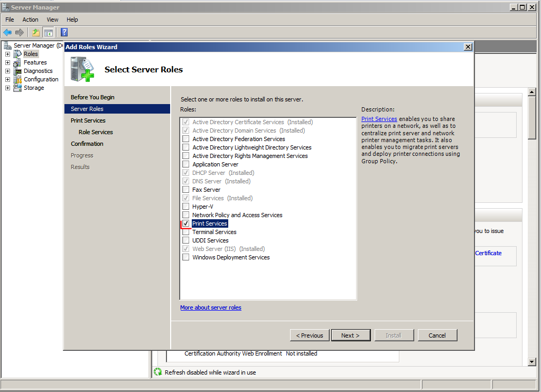The image size is (541, 392).
Task: Go to Confirmation wizard step
Action: (x=87, y=144)
